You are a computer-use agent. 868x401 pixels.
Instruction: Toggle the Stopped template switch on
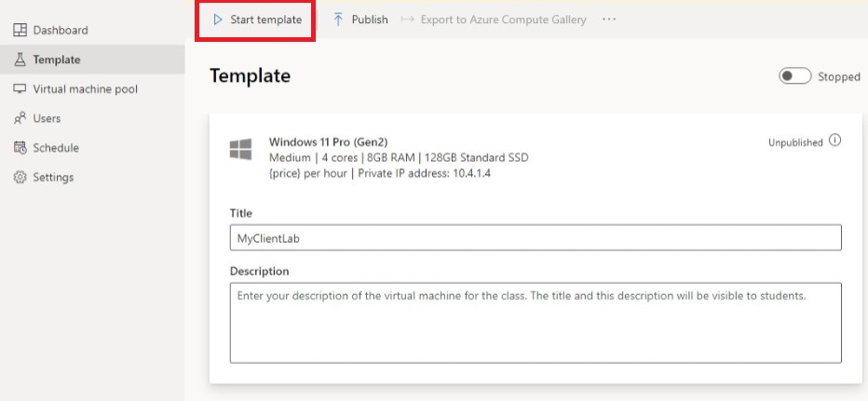click(794, 76)
